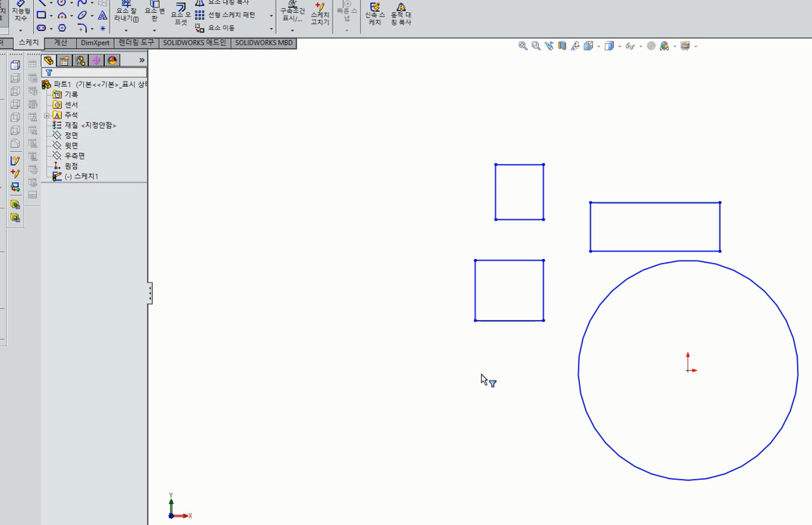Viewport: 812px width, 525px height.
Task: Open Display Style dropdown icon
Action: 609,46
